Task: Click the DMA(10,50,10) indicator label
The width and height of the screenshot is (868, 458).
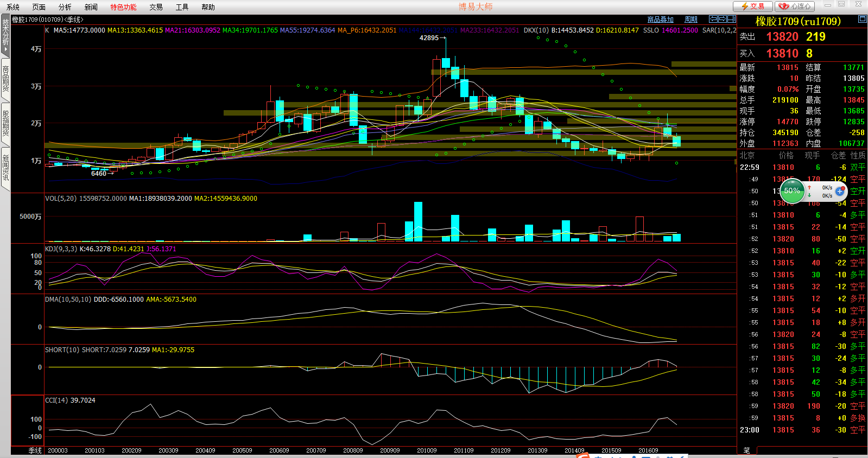Action: 68,300
